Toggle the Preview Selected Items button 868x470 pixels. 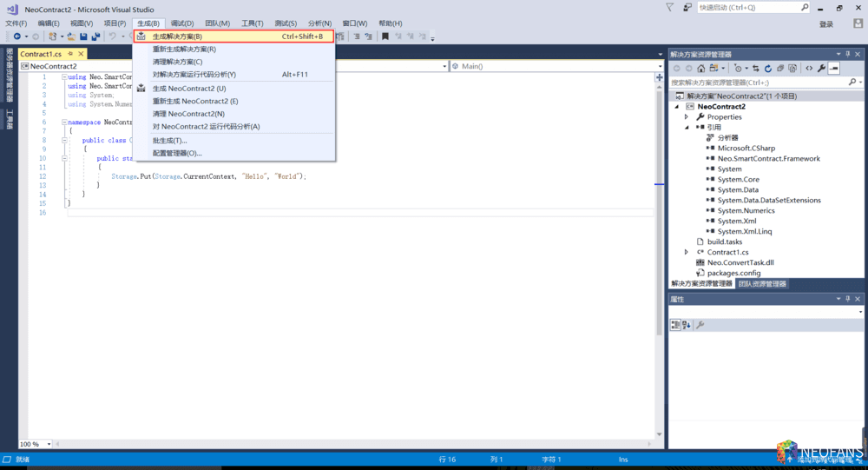833,68
